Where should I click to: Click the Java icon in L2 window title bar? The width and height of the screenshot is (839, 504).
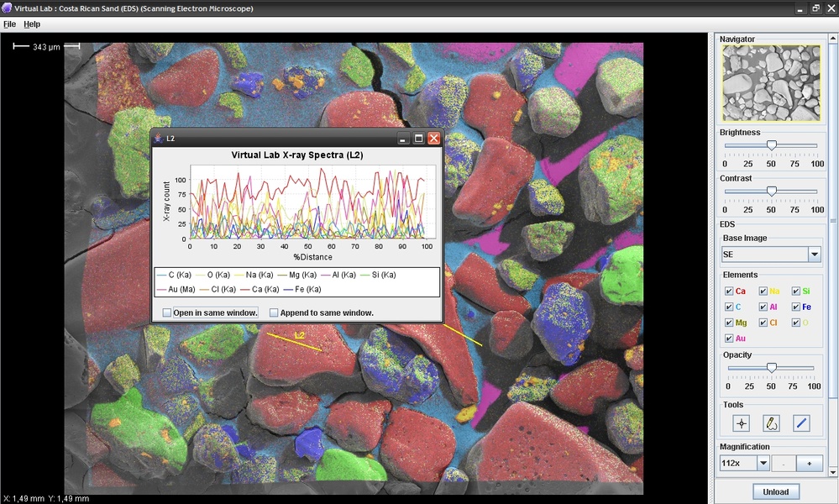tap(159, 138)
